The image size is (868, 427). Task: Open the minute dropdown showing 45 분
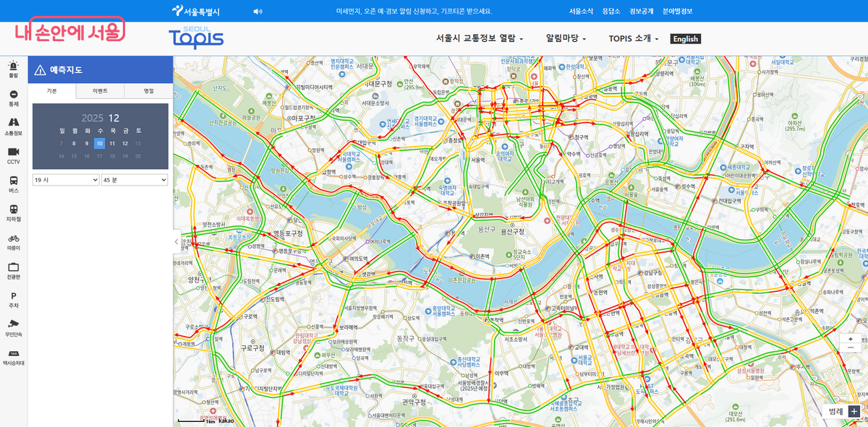(135, 179)
